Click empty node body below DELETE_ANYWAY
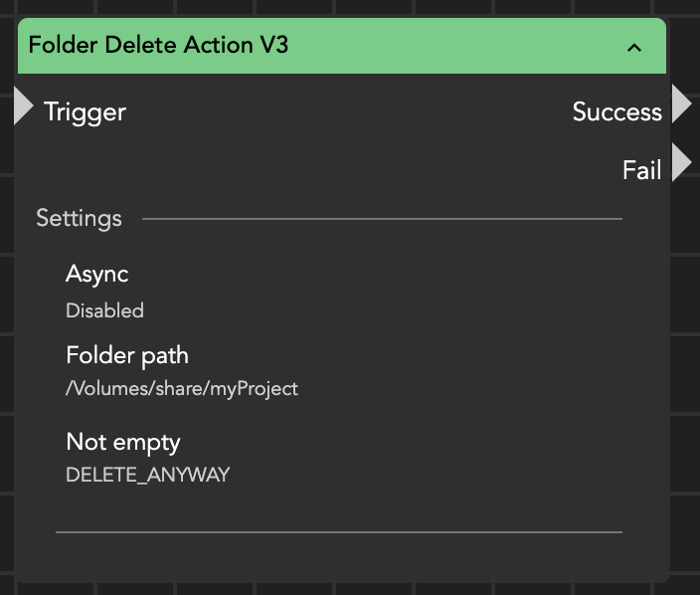The width and height of the screenshot is (700, 595). [338, 505]
